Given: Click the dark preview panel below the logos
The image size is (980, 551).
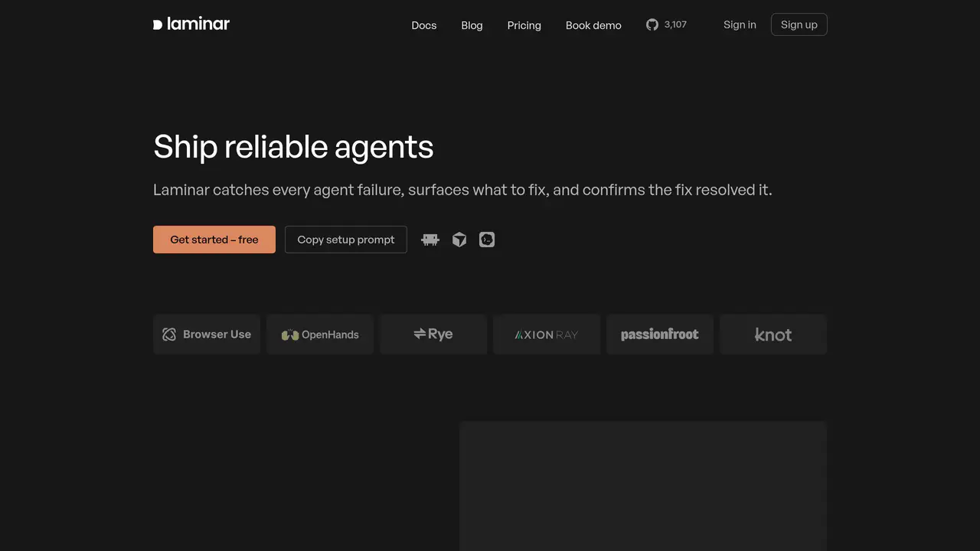Looking at the screenshot, I should tap(643, 486).
